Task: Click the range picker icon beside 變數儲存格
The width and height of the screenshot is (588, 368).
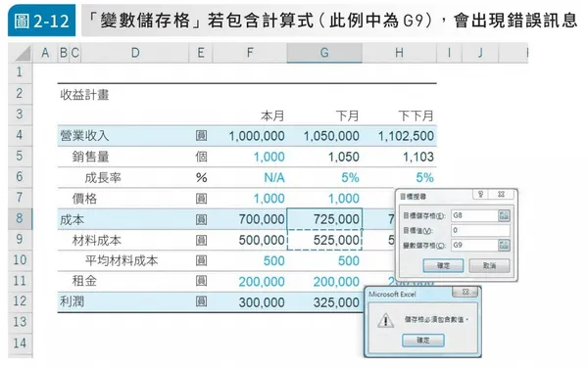Action: coord(504,246)
